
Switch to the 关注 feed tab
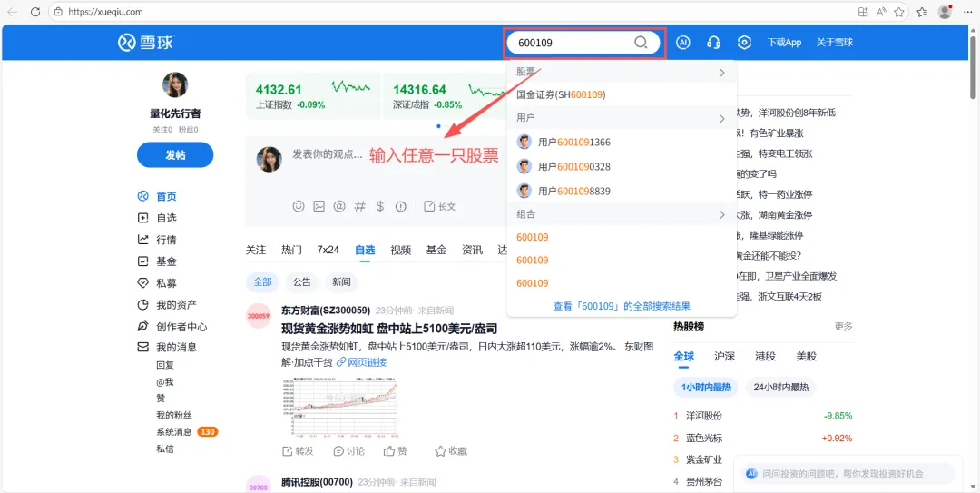coord(256,251)
